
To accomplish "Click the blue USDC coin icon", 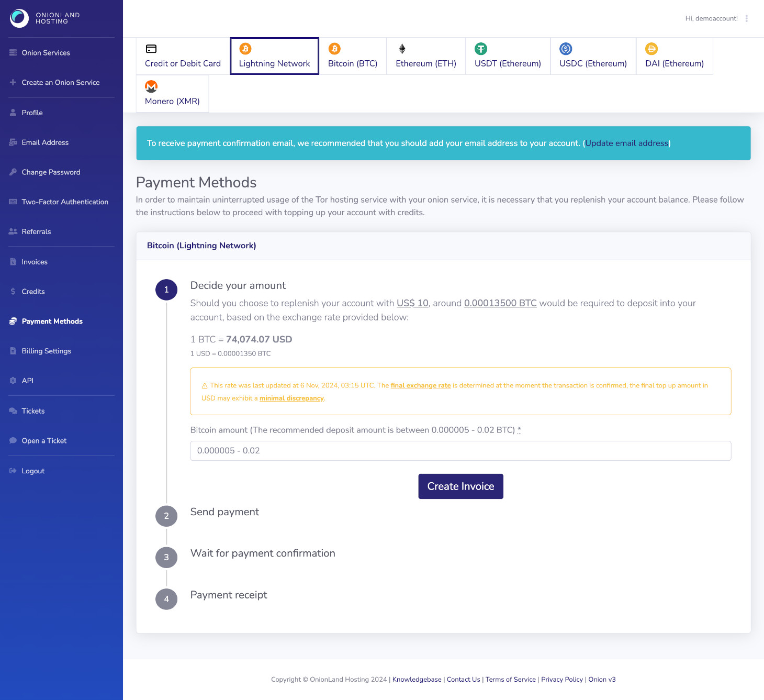I will (x=566, y=49).
